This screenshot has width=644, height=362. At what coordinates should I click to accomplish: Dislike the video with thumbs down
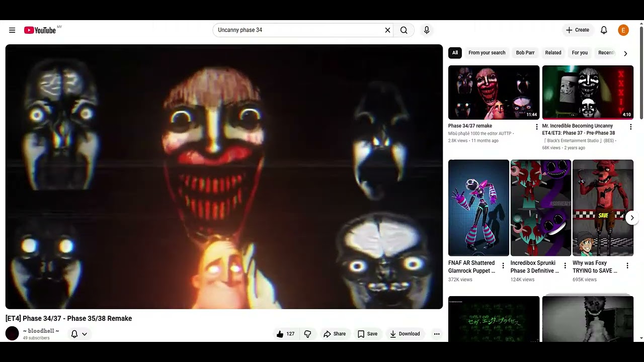(x=307, y=334)
